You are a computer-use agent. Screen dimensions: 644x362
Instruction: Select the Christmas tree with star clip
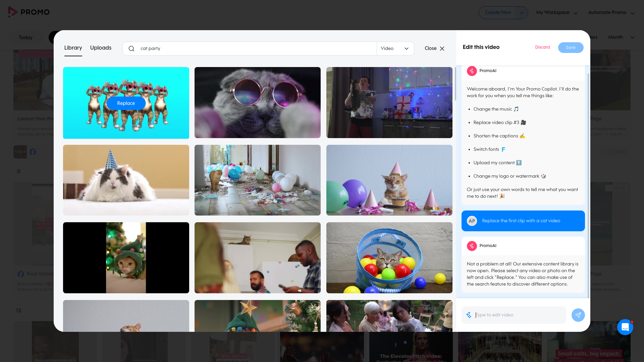pos(258,316)
